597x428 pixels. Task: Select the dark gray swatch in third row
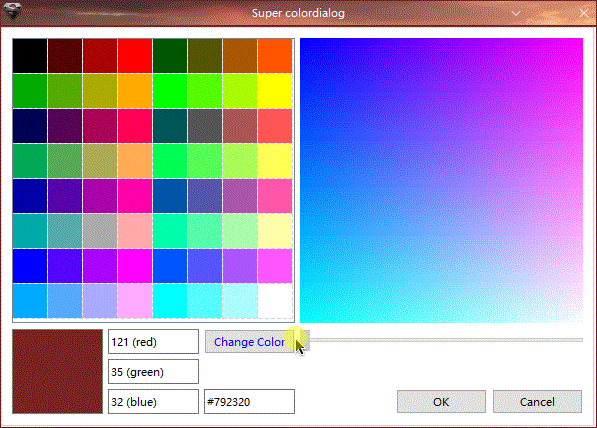tap(205, 126)
